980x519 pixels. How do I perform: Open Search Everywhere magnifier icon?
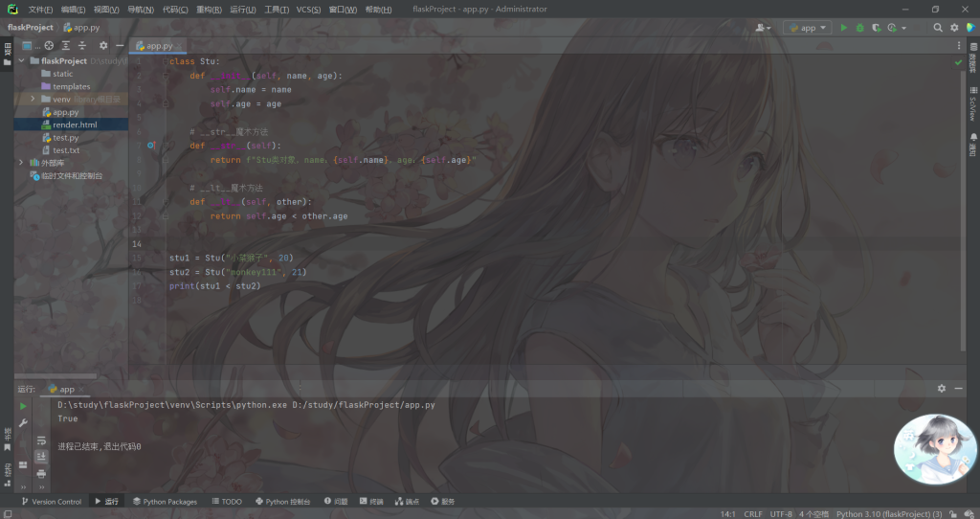coord(938,28)
